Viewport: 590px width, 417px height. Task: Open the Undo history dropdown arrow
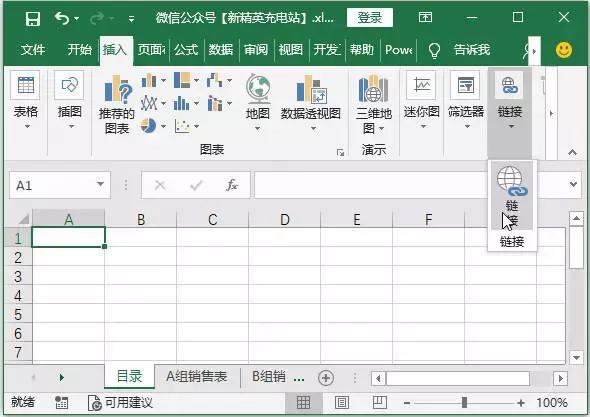point(76,18)
